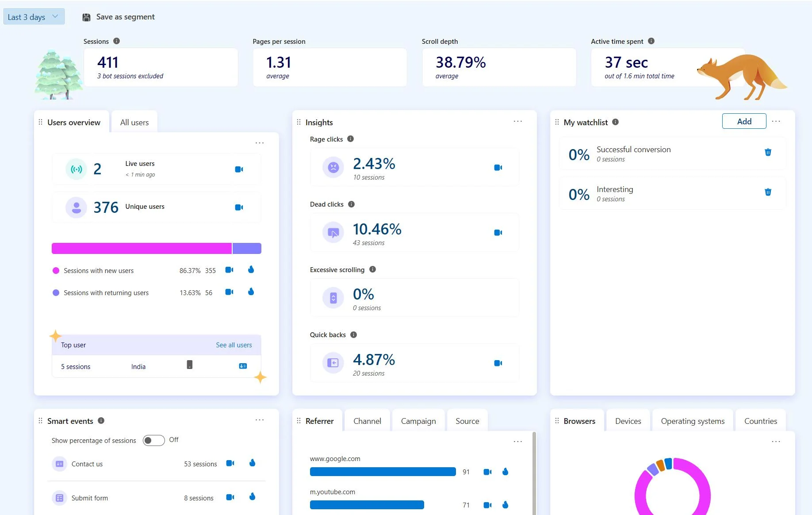Click the pink new users bar segment
Image resolution: width=812 pixels, height=515 pixels.
[142, 248]
